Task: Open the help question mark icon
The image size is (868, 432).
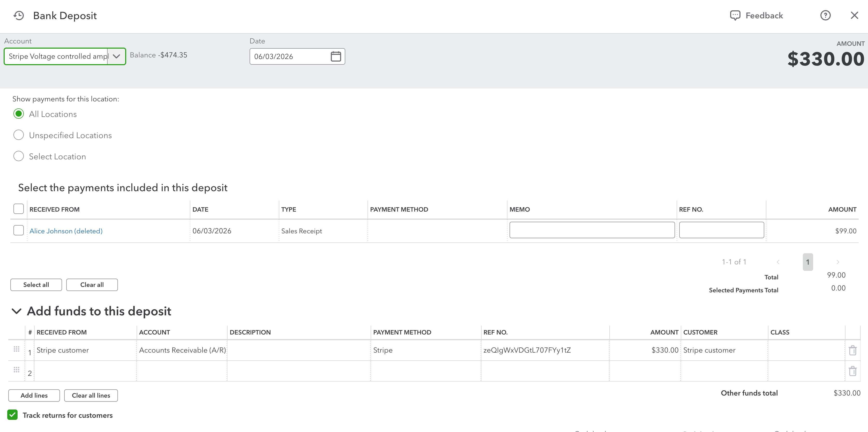Action: pyautogui.click(x=825, y=16)
